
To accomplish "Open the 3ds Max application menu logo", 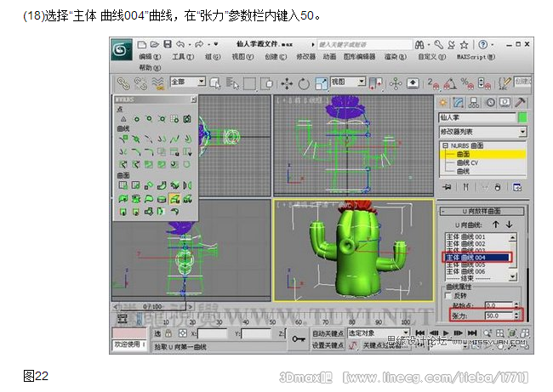I will pyautogui.click(x=122, y=49).
